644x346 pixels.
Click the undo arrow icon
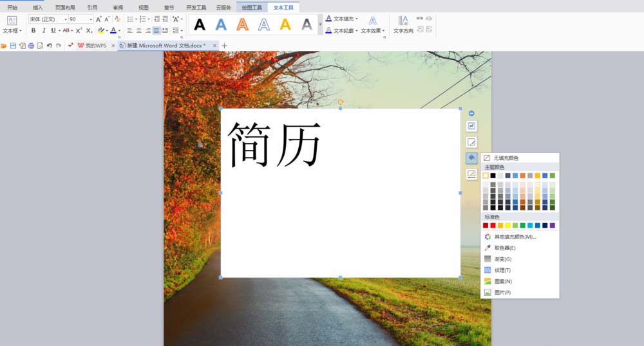pyautogui.click(x=50, y=46)
